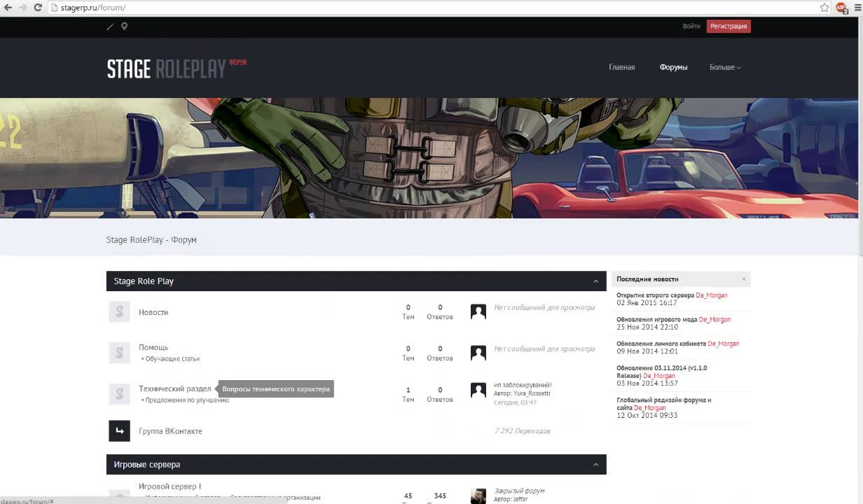Click the Группа ВКонтакте redirect arrow icon
This screenshot has width=863, height=504.
[119, 430]
